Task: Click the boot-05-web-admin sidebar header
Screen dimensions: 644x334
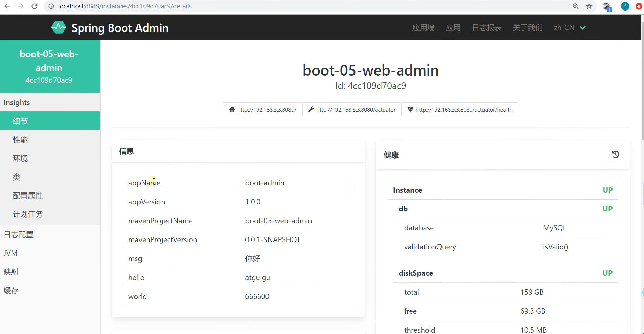Action: (x=50, y=66)
